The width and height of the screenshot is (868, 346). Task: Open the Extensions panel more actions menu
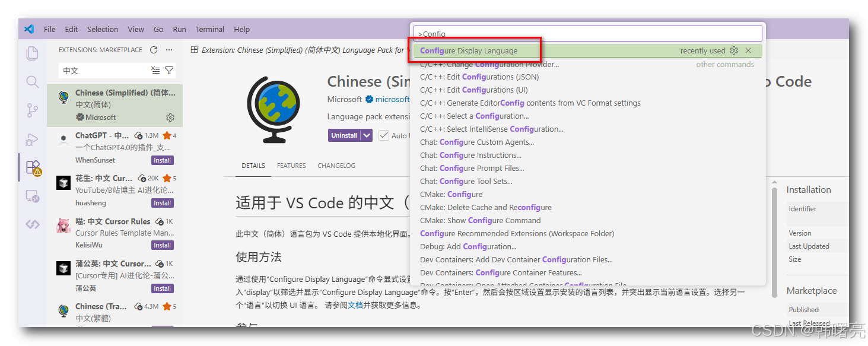(x=169, y=50)
